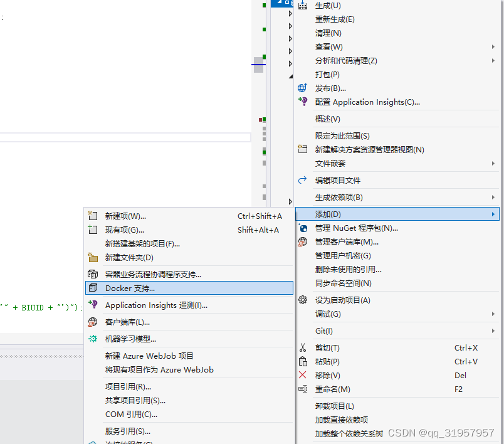
Task: Click the 客户端库 icon in the submenu
Action: [x=93, y=322]
